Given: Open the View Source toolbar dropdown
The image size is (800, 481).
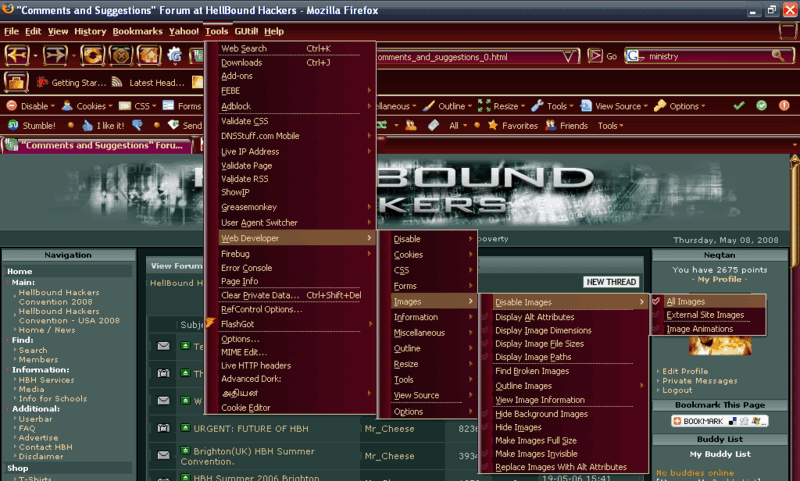Looking at the screenshot, I should point(614,106).
